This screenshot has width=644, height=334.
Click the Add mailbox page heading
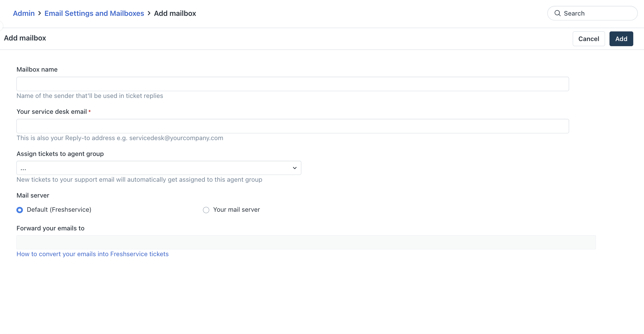pos(25,38)
